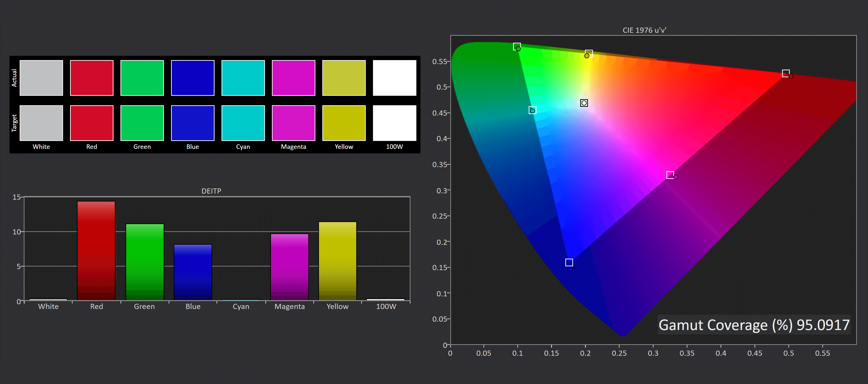This screenshot has width=868, height=384.
Task: Select the Actual Cyan swatch
Action: pos(243,78)
